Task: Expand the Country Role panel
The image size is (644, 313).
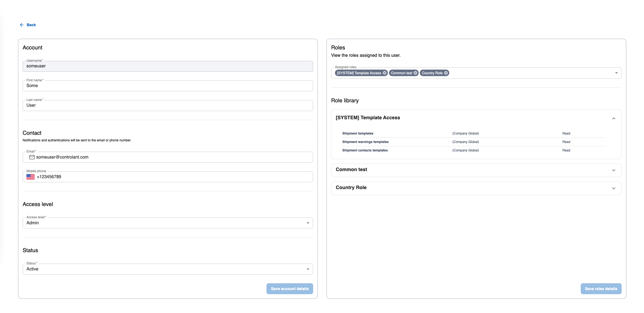Action: click(613, 188)
